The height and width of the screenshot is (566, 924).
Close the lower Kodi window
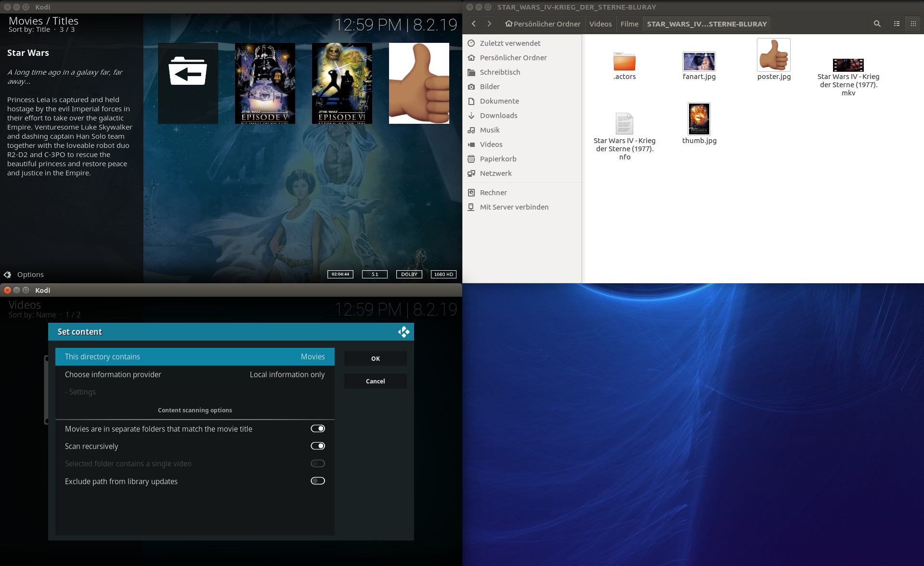point(7,290)
